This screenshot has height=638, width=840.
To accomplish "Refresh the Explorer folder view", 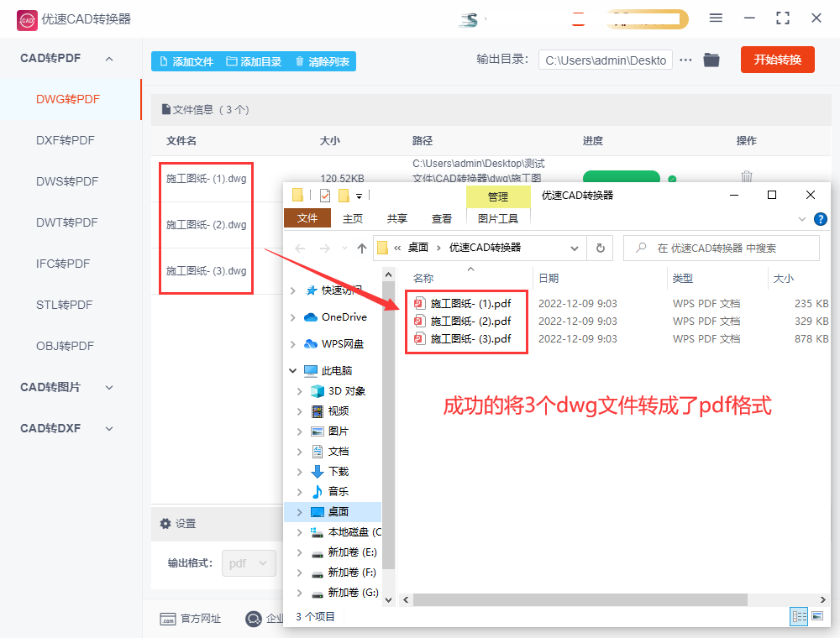I will [x=600, y=248].
